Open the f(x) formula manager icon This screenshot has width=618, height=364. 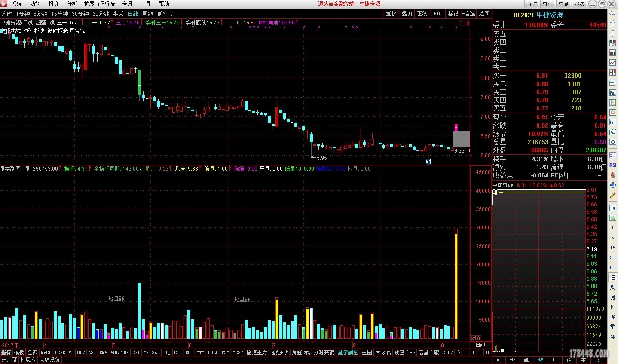[613, 132]
